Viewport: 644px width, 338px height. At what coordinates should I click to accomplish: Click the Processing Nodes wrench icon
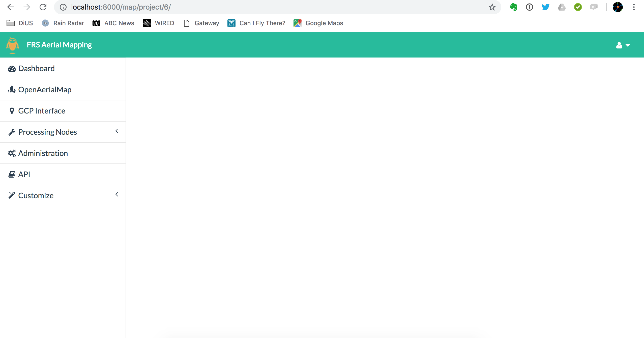tap(12, 132)
